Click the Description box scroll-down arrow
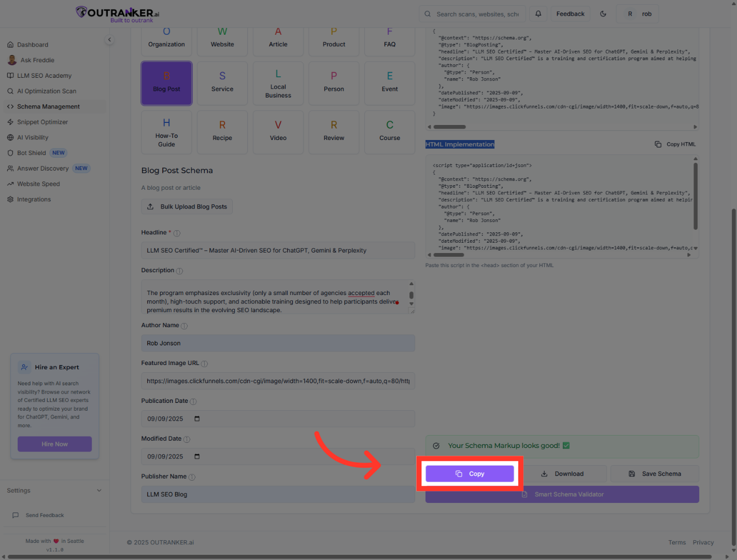Viewport: 737px width, 560px height. click(x=412, y=304)
